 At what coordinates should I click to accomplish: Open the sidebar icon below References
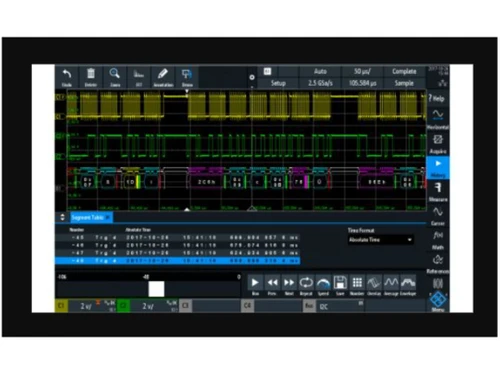[x=438, y=284]
